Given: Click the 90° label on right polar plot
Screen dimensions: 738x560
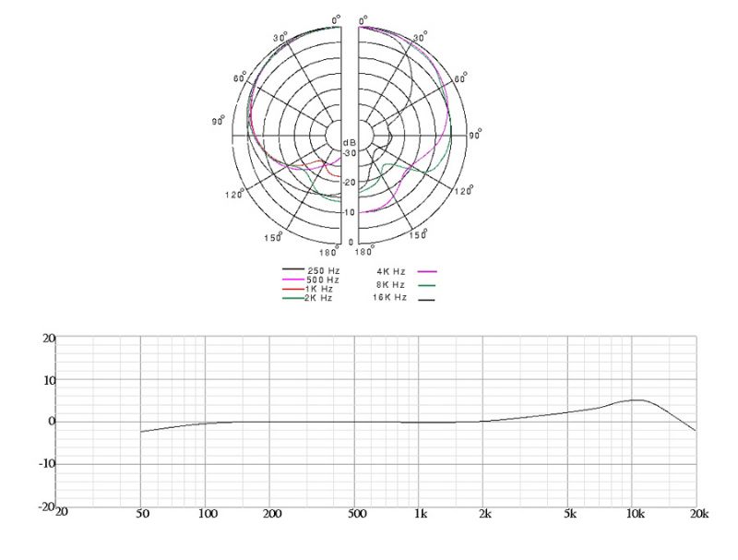Looking at the screenshot, I should (x=477, y=136).
